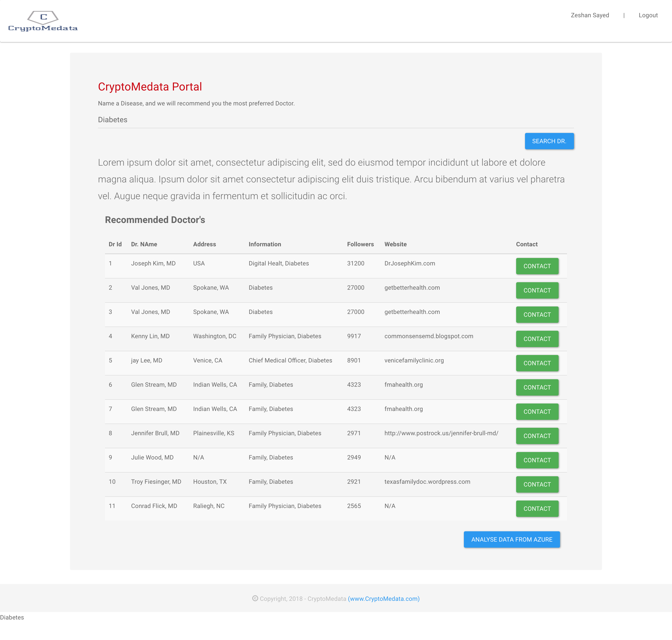
Task: Contact Conrad Flick, MD
Action: (537, 509)
